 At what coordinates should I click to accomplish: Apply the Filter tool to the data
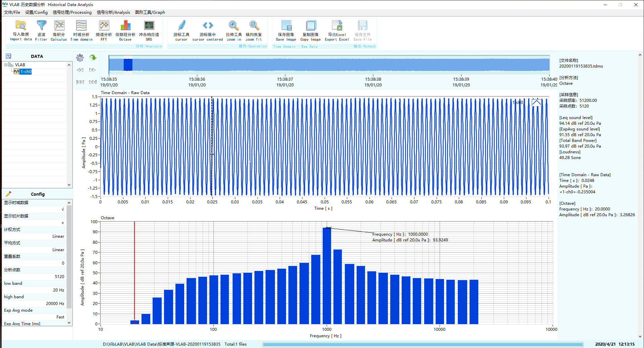point(41,30)
